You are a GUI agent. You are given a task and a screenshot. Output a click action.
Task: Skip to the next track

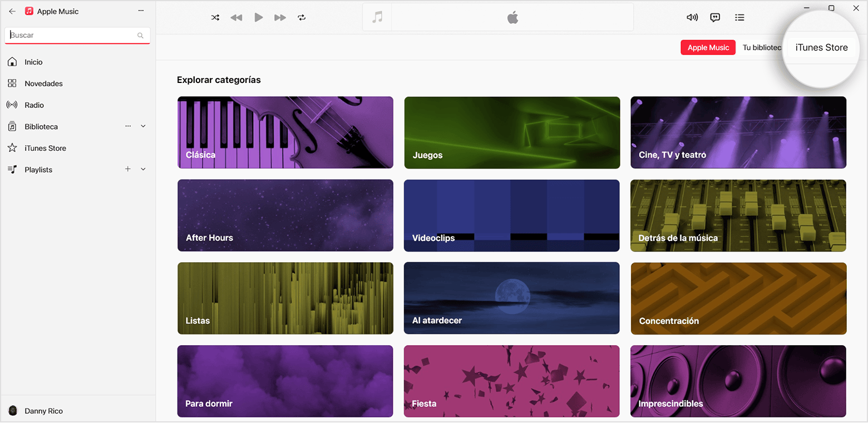pos(280,17)
